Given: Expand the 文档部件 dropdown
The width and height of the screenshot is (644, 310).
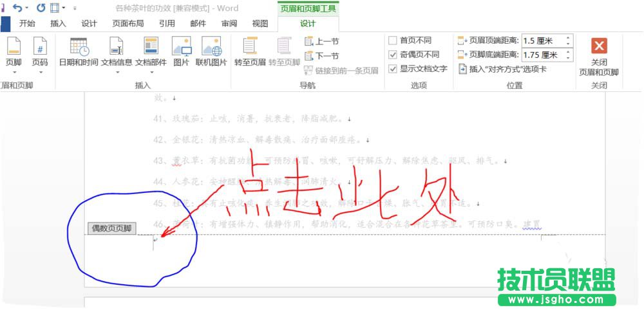Looking at the screenshot, I should [151, 63].
